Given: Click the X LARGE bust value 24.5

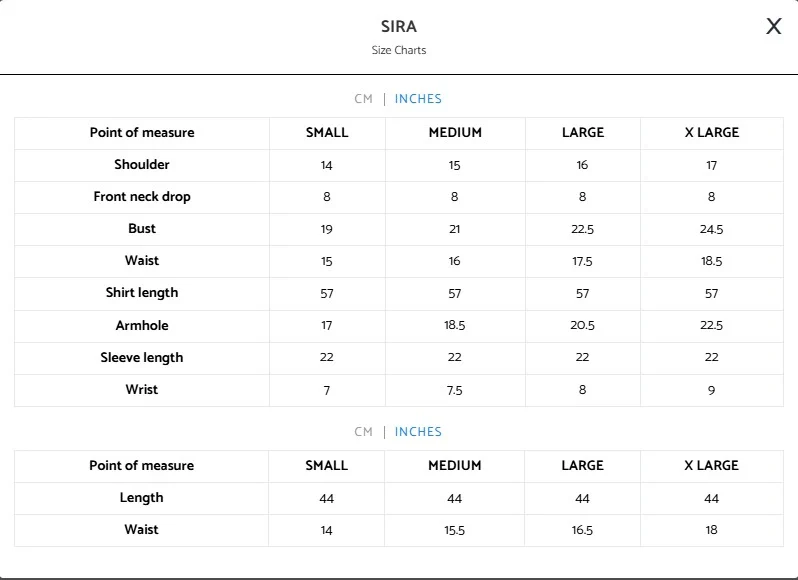Looking at the screenshot, I should [711, 229].
